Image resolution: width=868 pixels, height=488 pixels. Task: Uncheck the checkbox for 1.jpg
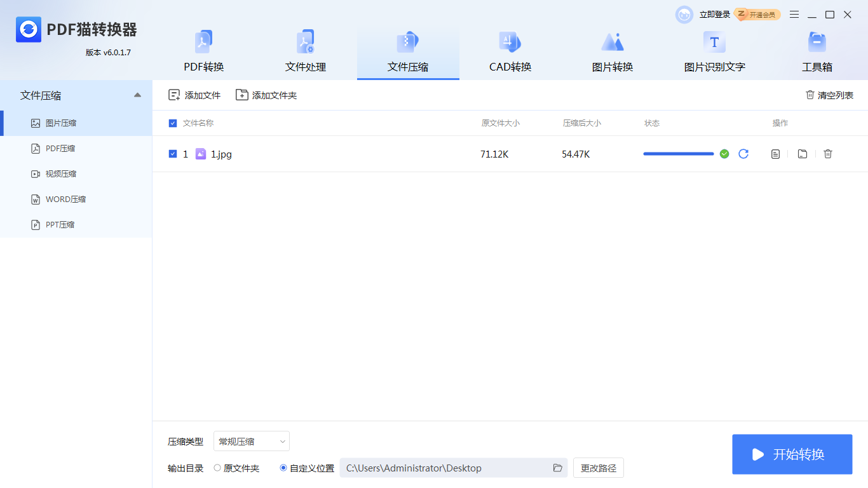click(x=173, y=154)
